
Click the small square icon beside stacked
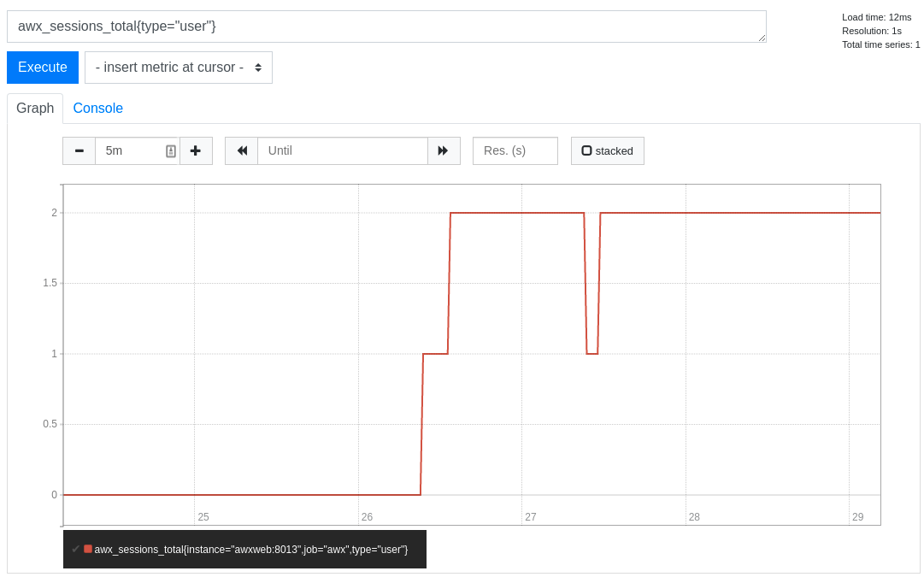point(586,150)
